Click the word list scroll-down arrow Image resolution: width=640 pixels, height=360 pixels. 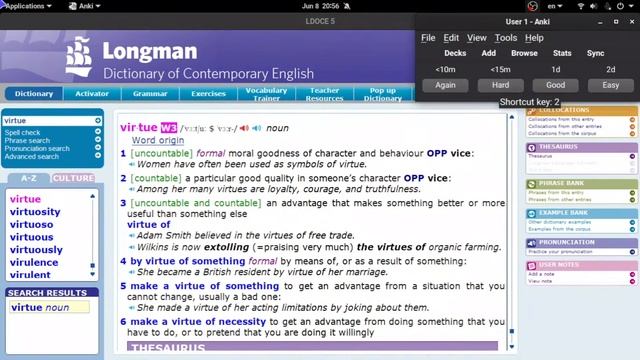pyautogui.click(x=93, y=274)
